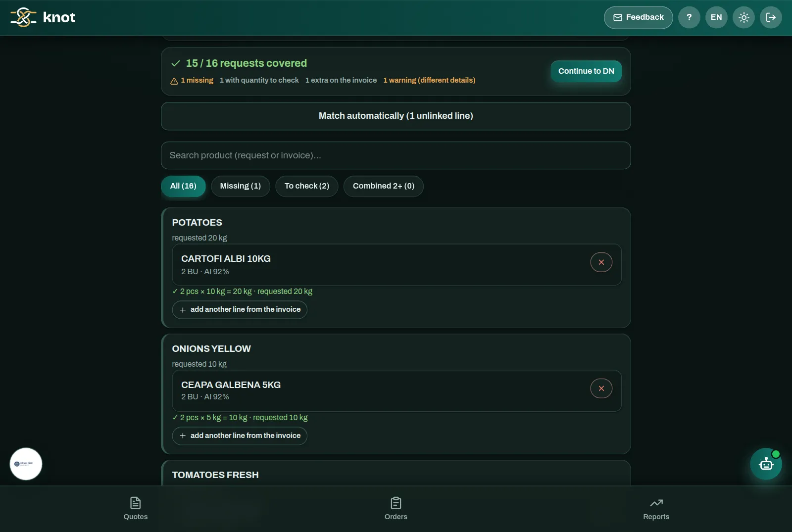792x532 pixels.
Task: Click '1 warning (different details)' text
Action: click(x=429, y=80)
